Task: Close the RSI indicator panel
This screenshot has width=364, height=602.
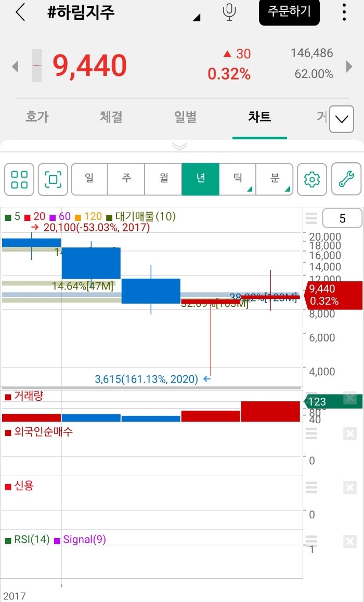Action: pyautogui.click(x=350, y=541)
